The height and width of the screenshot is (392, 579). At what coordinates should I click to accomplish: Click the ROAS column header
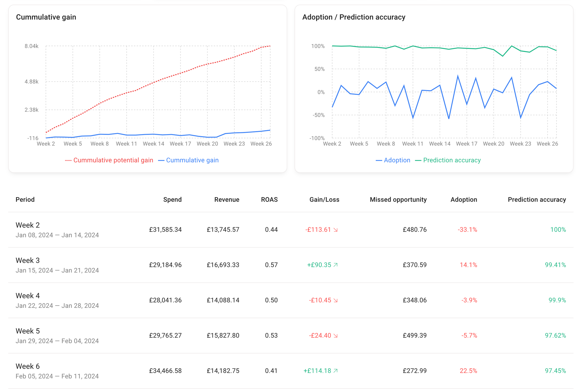(x=269, y=200)
